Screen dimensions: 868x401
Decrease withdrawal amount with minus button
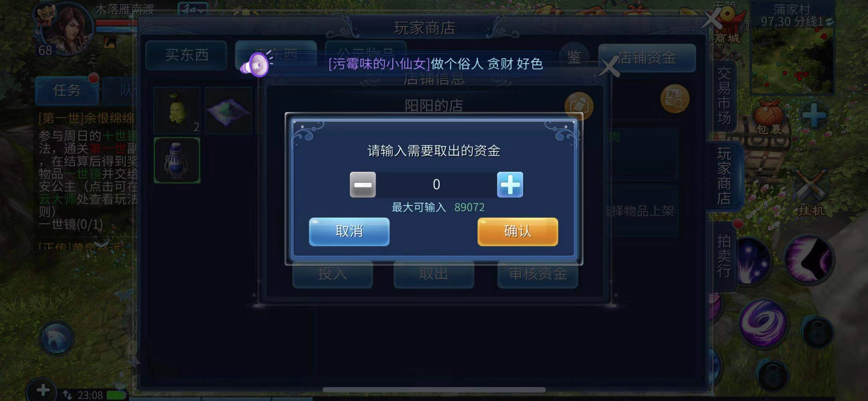[363, 185]
